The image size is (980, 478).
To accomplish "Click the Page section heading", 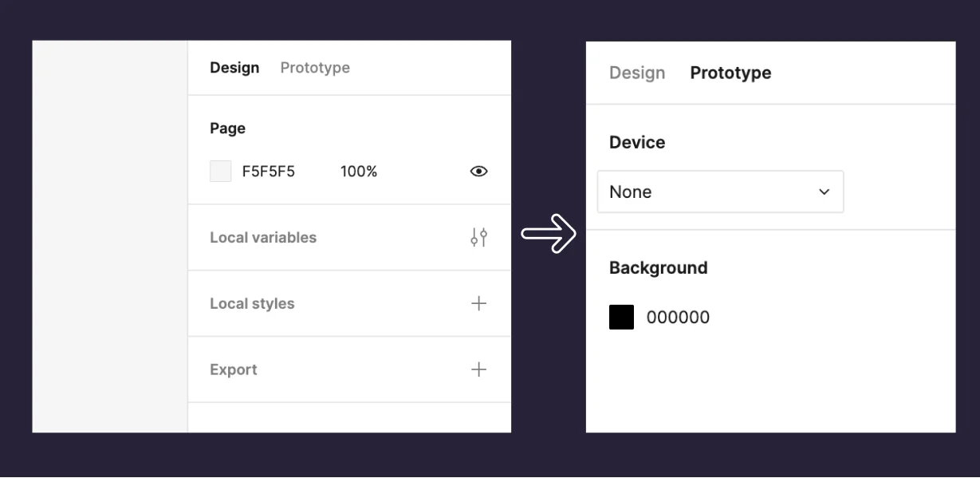I will coord(228,128).
